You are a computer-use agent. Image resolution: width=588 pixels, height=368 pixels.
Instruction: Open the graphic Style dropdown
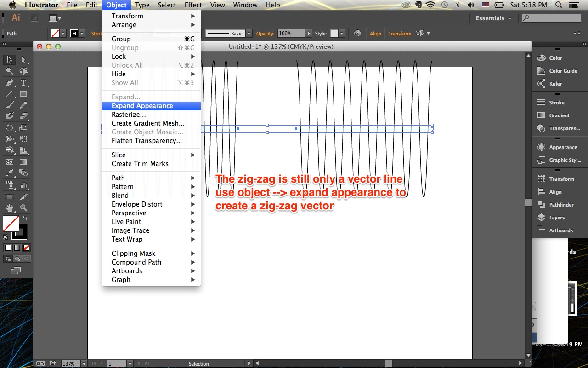coord(341,34)
